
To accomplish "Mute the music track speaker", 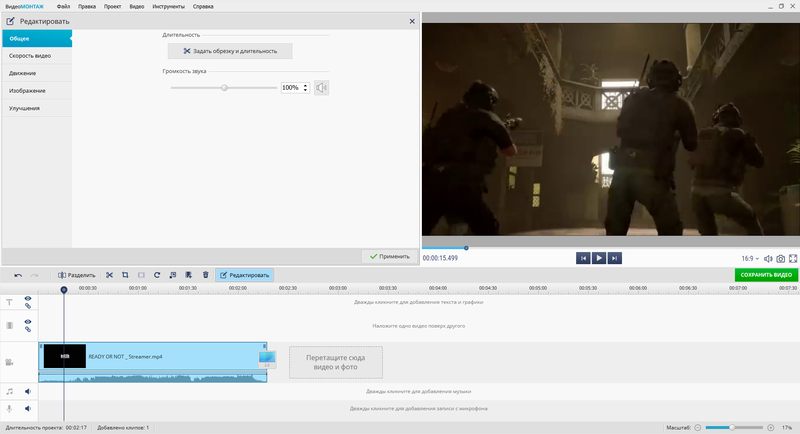I will 28,392.
